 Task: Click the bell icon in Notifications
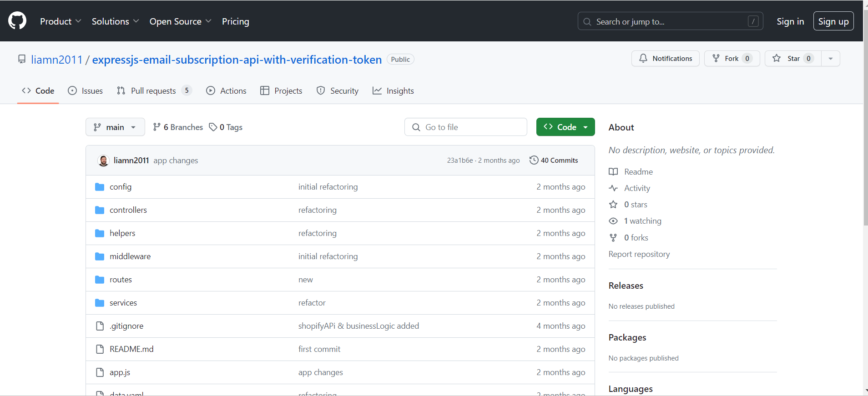coord(643,58)
